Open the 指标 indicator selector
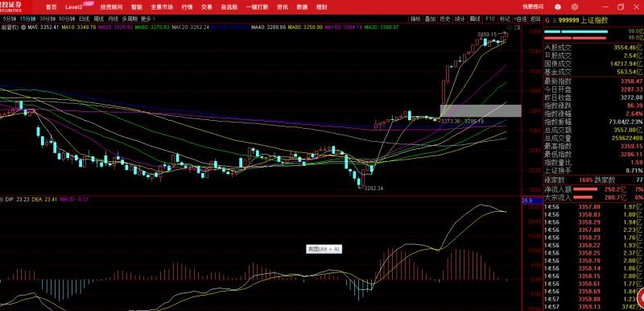The width and height of the screenshot is (644, 311). coord(416,19)
